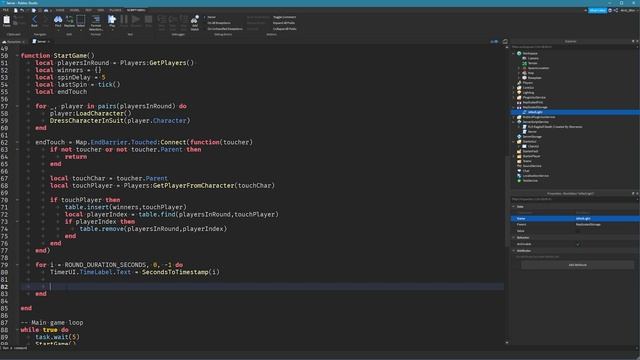The width and height of the screenshot is (640, 360).
Task: Click the Add Watch icon
Action: 195,20
